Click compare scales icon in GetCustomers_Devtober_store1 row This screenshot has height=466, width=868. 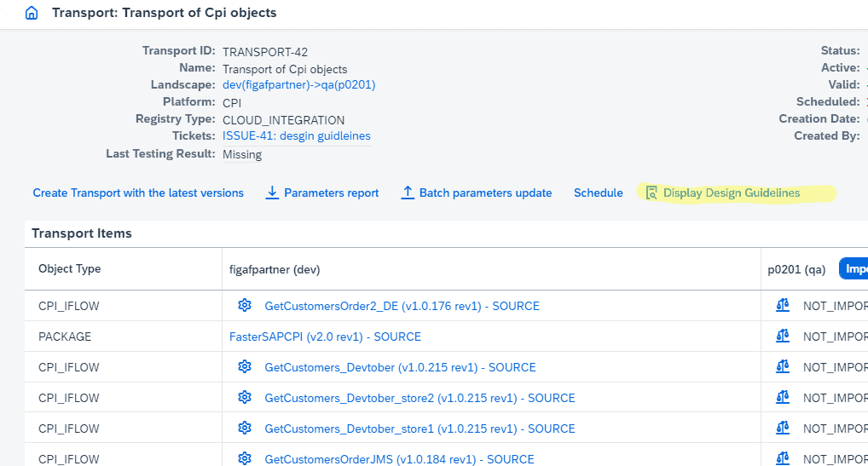[783, 428]
